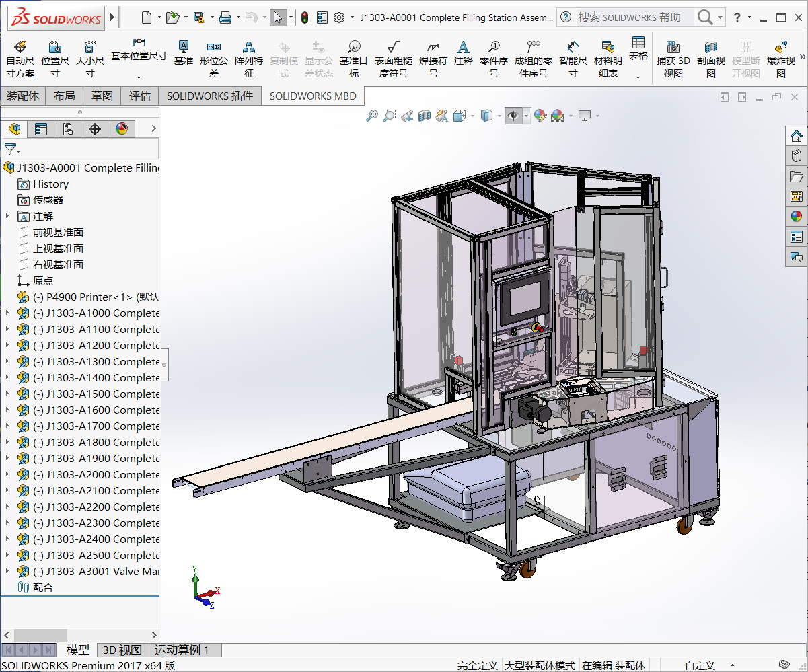The width and height of the screenshot is (808, 672).
Task: Click the Open file icon
Action: coord(172,17)
